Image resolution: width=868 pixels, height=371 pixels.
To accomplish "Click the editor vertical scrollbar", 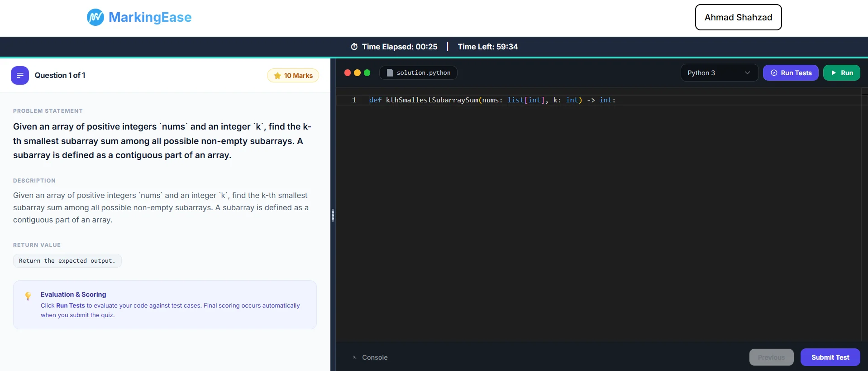I will click(864, 214).
